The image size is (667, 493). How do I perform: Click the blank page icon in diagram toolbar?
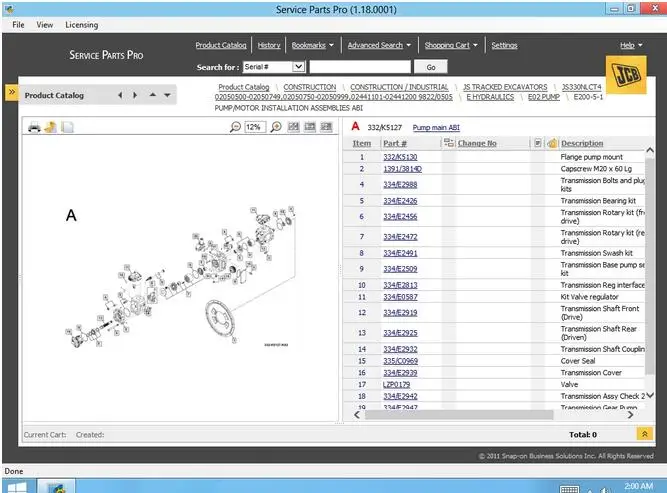67,127
